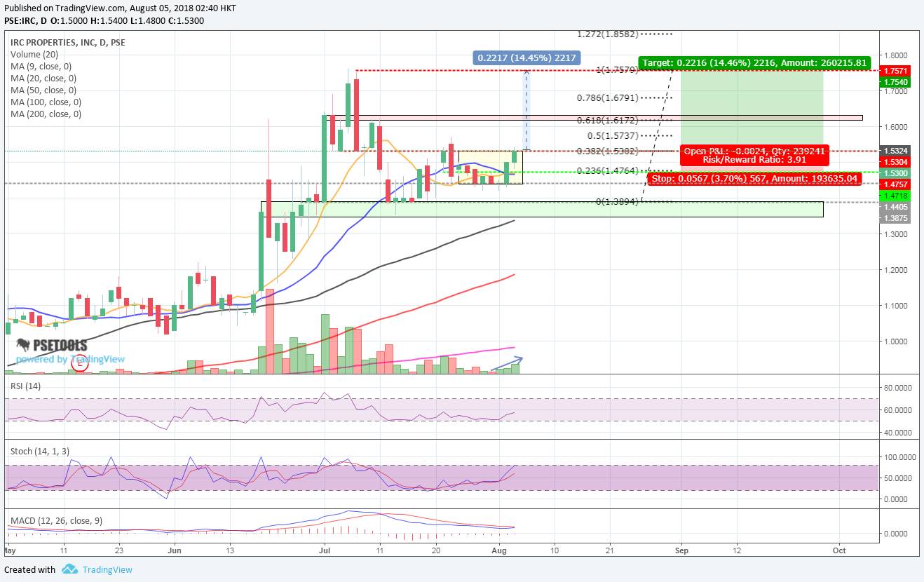Click the 1.3875 price axis tag
This screenshot has height=582, width=924.
[x=896, y=219]
